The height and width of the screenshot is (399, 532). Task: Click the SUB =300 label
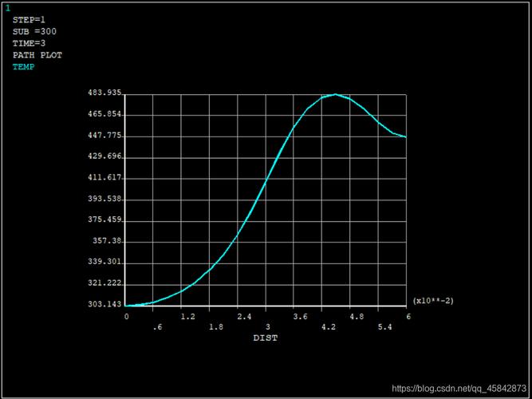pos(34,32)
